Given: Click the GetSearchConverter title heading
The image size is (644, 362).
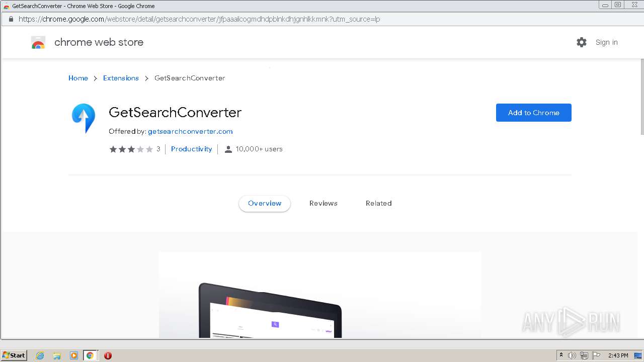Looking at the screenshot, I should (175, 112).
